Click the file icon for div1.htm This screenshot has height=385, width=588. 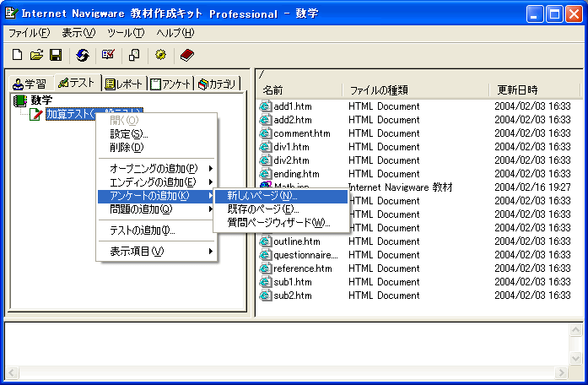265,147
